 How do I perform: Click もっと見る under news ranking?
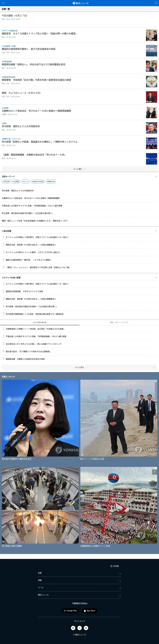pyautogui.click(x=79, y=367)
